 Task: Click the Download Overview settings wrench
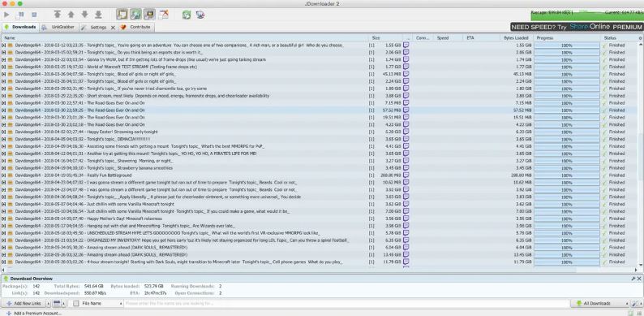[x=633, y=279]
